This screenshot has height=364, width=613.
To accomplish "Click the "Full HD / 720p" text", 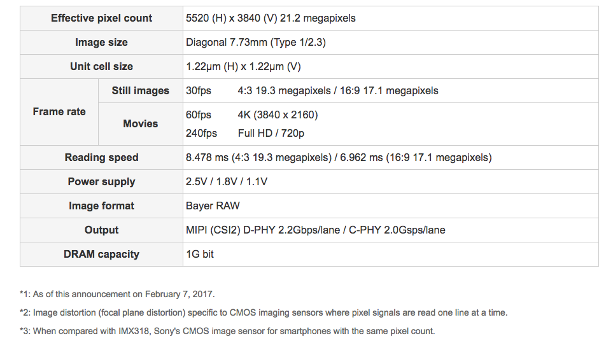I will pyautogui.click(x=271, y=133).
